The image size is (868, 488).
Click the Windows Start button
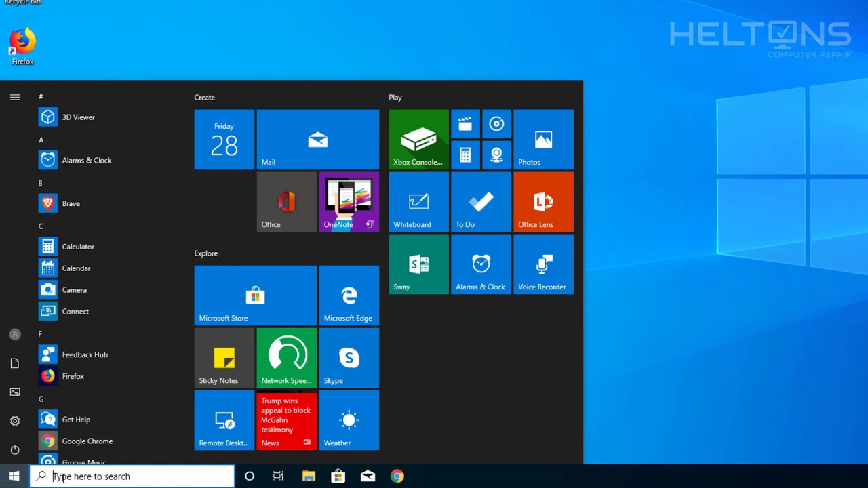14,476
